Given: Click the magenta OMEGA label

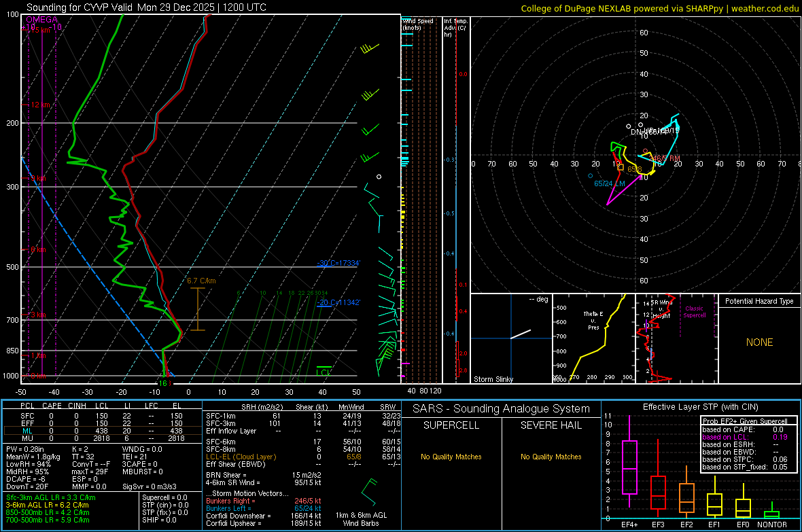Looking at the screenshot, I should (41, 20).
